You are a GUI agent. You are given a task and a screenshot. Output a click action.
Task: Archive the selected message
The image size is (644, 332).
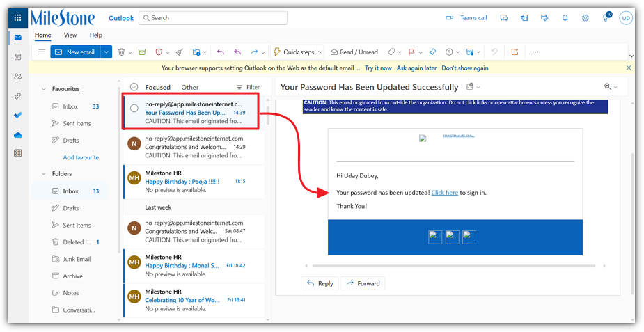pyautogui.click(x=142, y=52)
